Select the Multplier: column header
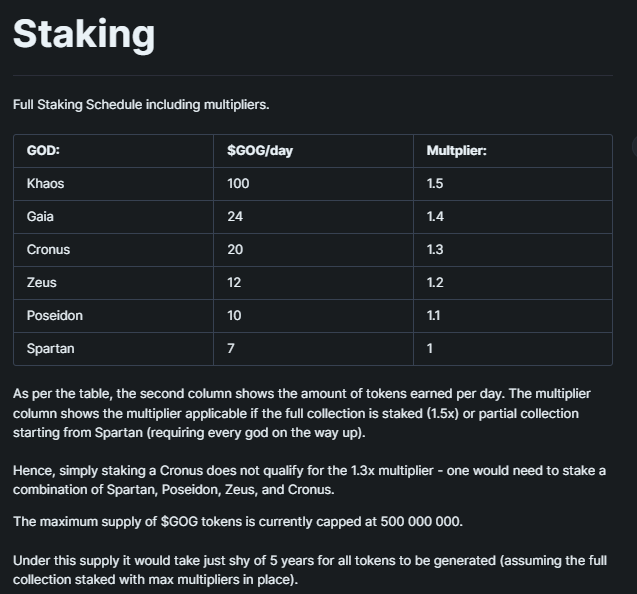Screen dimensions: 637x594 click(513, 151)
